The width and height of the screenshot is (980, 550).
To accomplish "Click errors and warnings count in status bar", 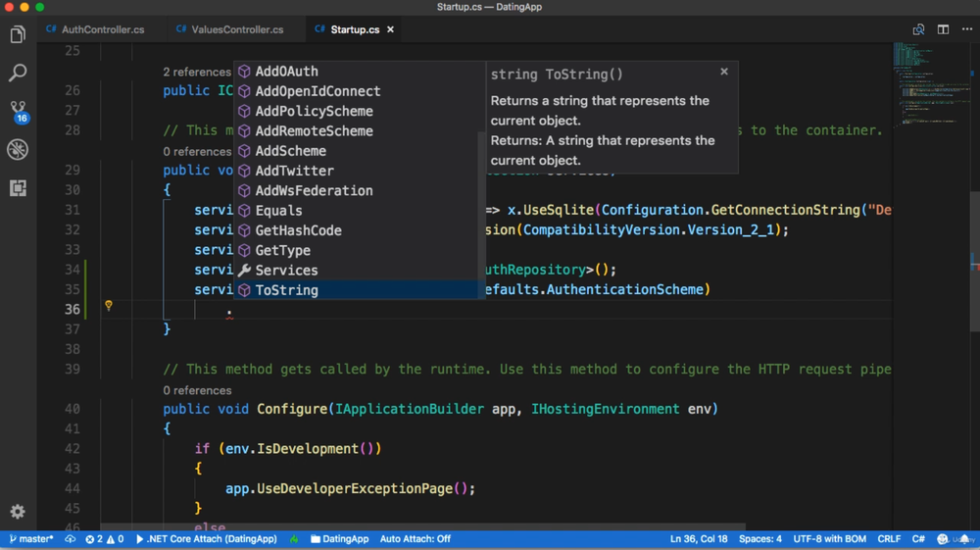I will [x=105, y=539].
